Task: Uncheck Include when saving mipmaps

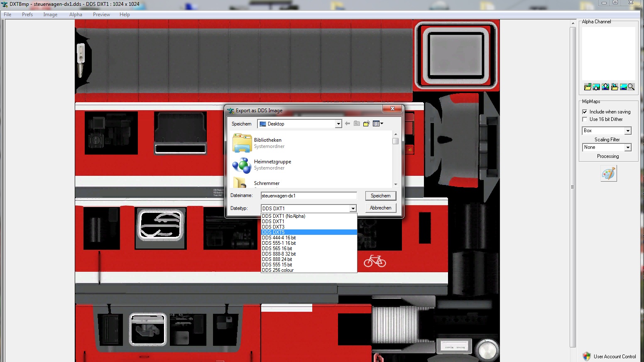Action: (585, 112)
